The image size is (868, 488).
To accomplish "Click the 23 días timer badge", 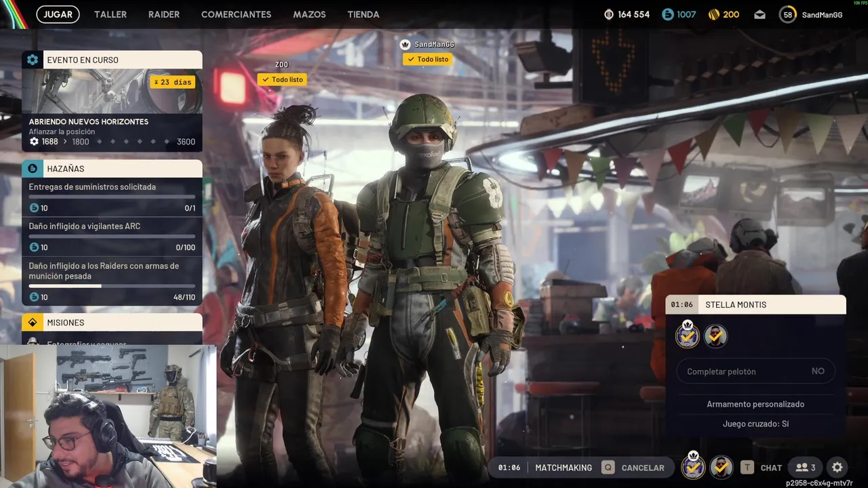I will [173, 82].
